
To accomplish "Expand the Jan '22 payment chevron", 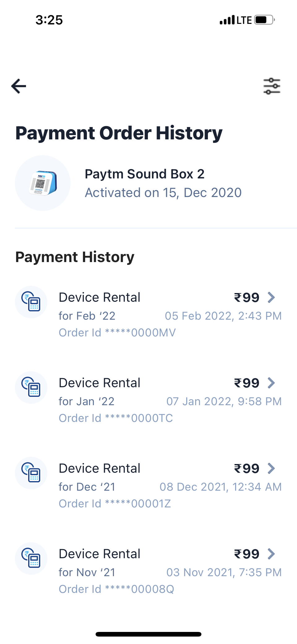I will pos(271,383).
